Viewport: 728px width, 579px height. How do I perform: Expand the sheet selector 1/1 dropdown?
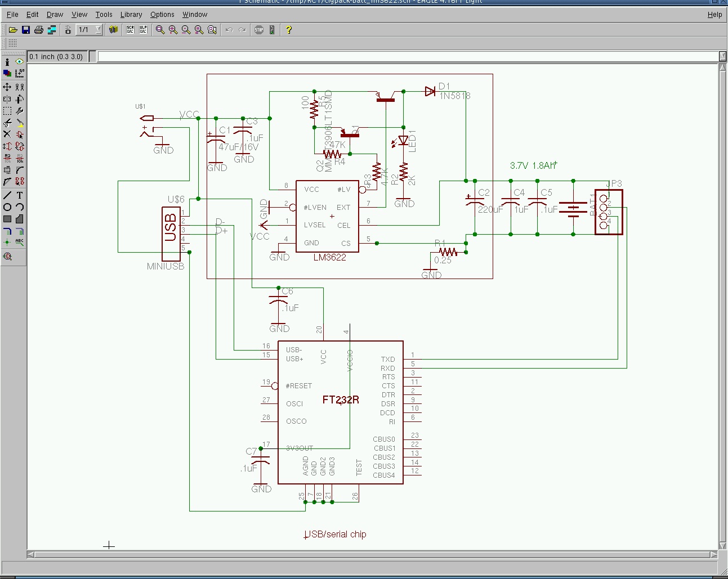click(99, 30)
